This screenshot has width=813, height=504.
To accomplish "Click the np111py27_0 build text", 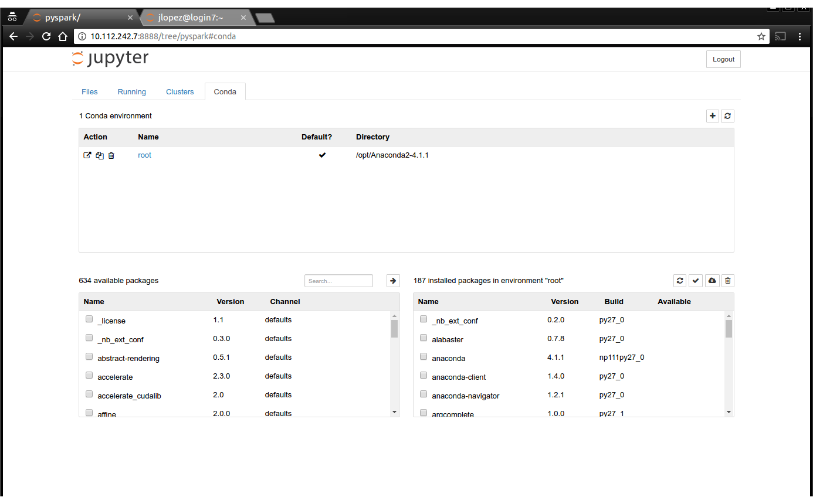I will (x=622, y=357).
